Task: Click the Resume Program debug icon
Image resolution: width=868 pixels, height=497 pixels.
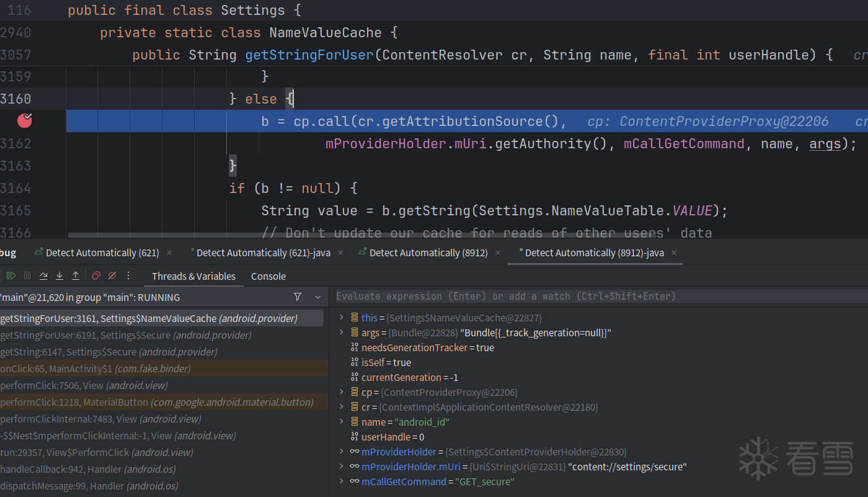Action: pos(11,276)
